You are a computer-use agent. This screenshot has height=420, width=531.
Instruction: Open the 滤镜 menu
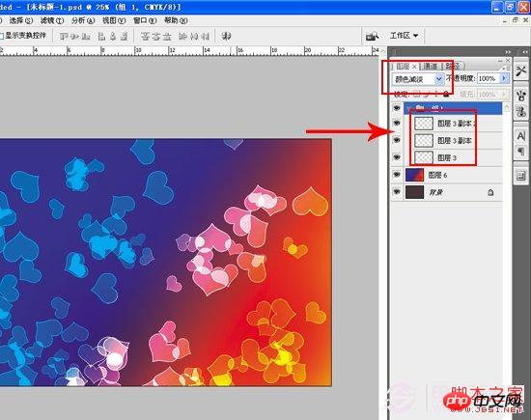[x=52, y=20]
